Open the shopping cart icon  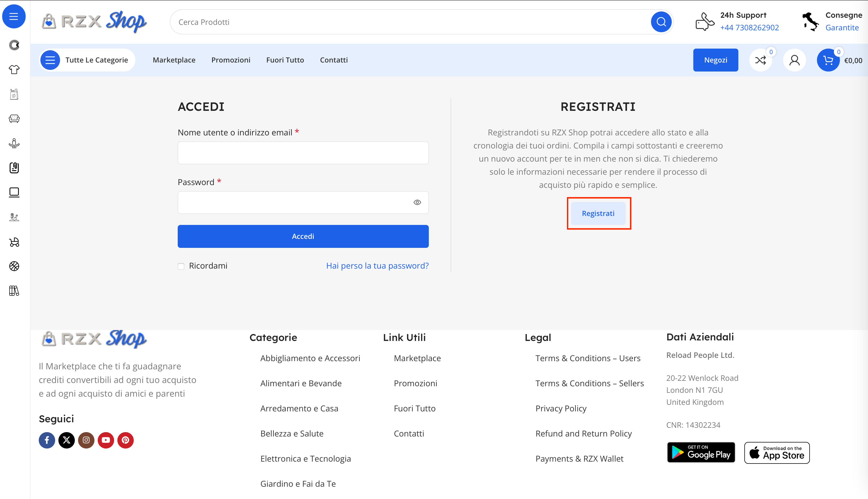[x=828, y=60]
